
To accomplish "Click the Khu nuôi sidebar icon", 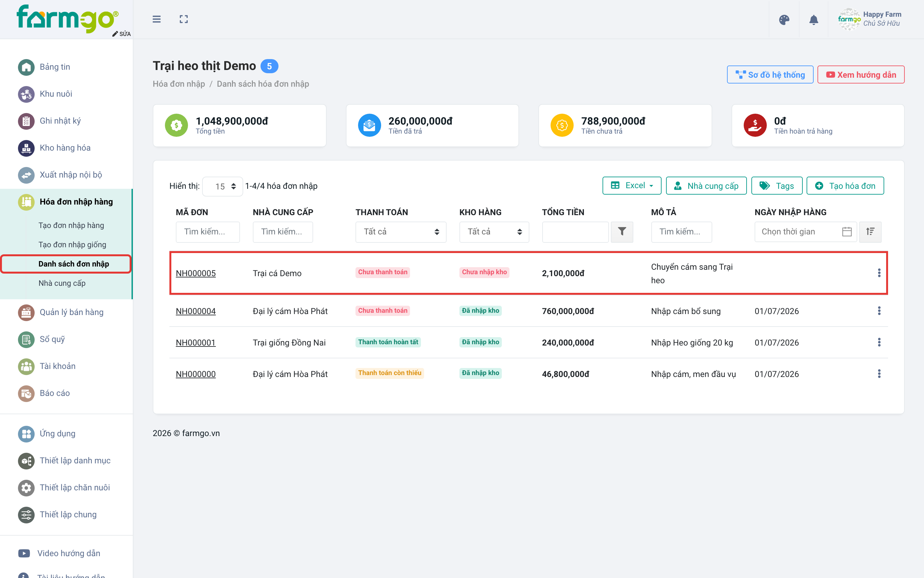I will coord(26,94).
